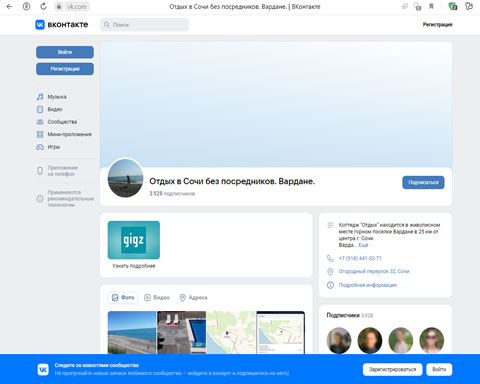
Task: Open the tablet map screenshot thumbnail
Action: [281, 332]
